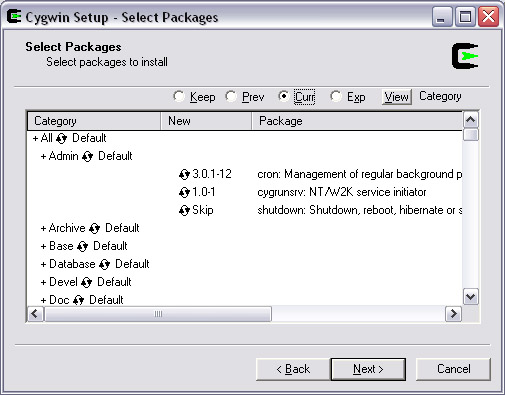Click the cycle icon beside Database Default
This screenshot has height=395, width=505.
pos(104,264)
